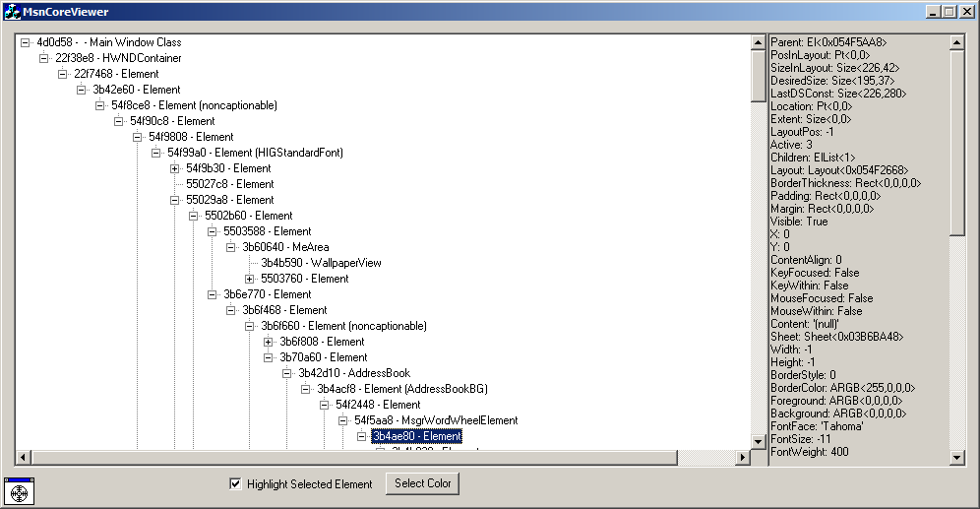Click the 3b4acf8 Element (AddressBookBG) item
This screenshot has width=980, height=509.
[x=402, y=389]
